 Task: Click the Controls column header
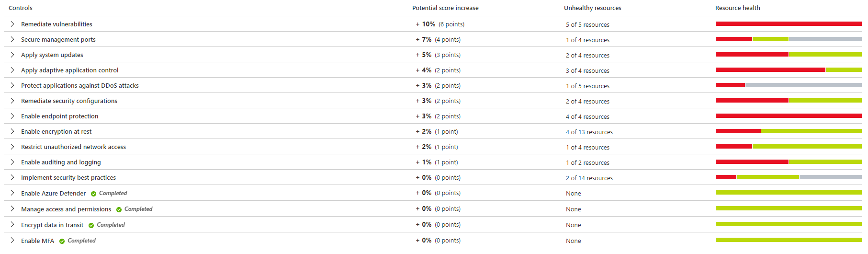click(21, 8)
